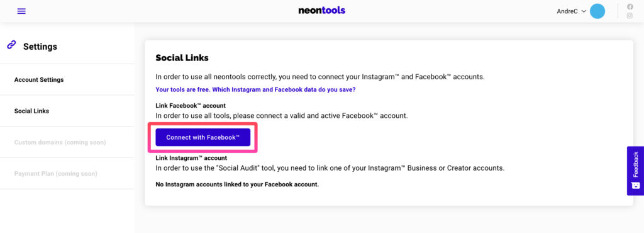This screenshot has width=644, height=233.
Task: Select Social Links in the sidebar
Action: pyautogui.click(x=31, y=111)
